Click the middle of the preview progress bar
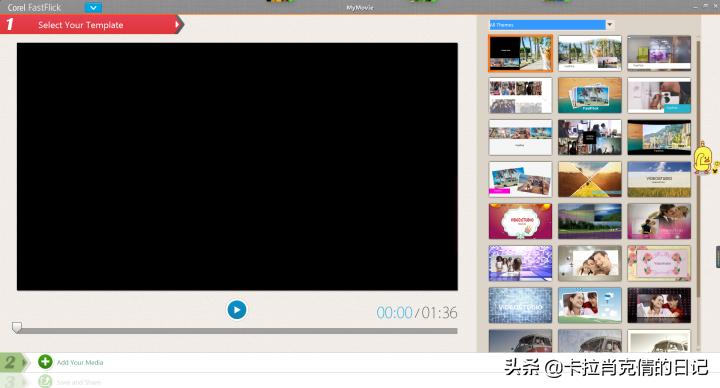The height and width of the screenshot is (388, 720). [x=237, y=331]
